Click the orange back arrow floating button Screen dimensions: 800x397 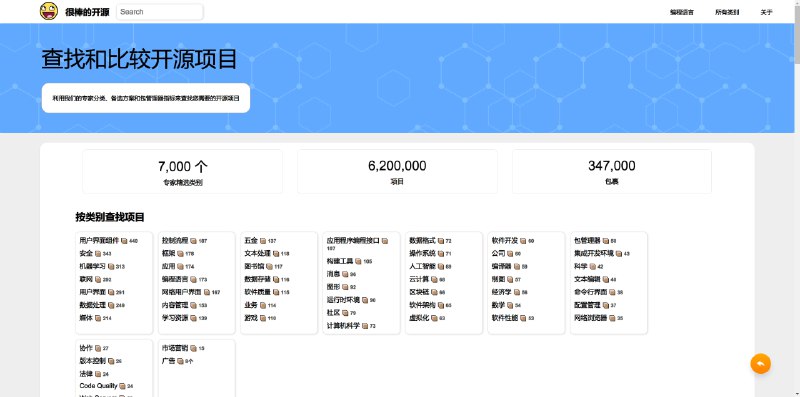760,364
